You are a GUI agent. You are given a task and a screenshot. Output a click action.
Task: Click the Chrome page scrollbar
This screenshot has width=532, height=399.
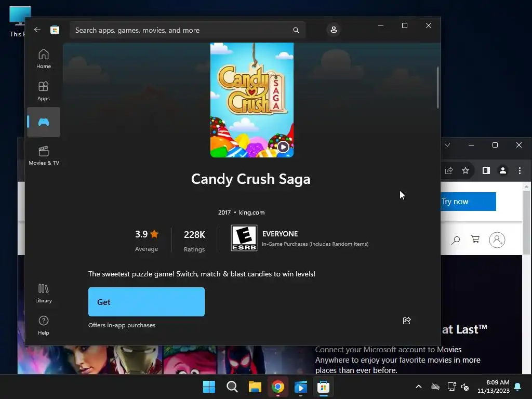click(x=526, y=222)
